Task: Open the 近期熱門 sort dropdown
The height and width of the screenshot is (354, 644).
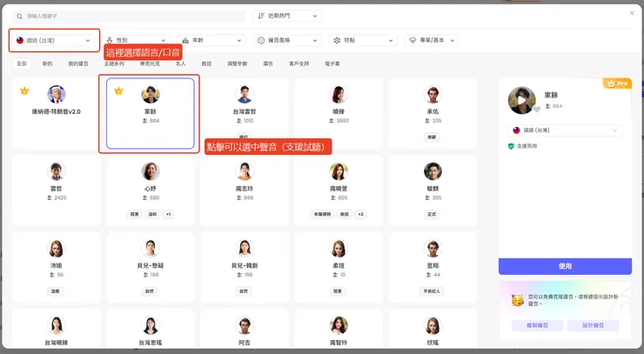Action: [x=287, y=16]
